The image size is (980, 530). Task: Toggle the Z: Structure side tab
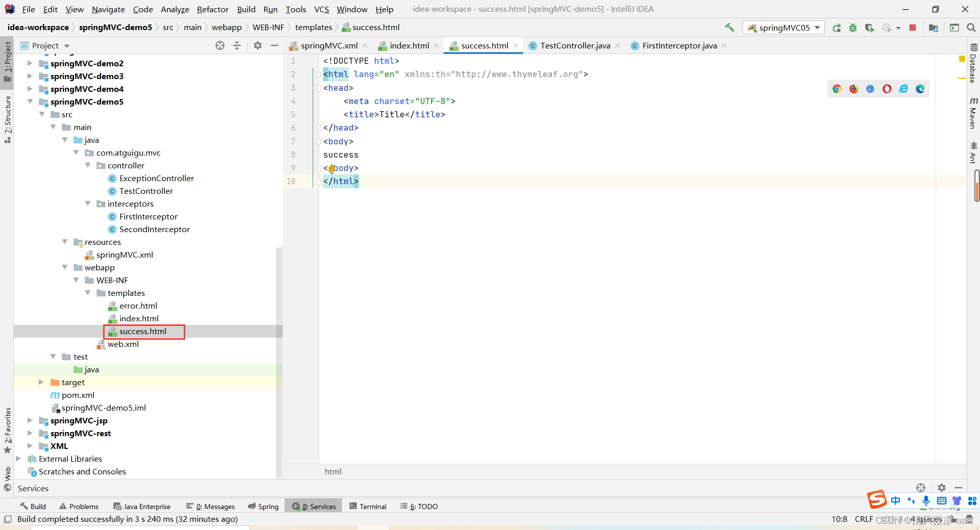[x=7, y=119]
